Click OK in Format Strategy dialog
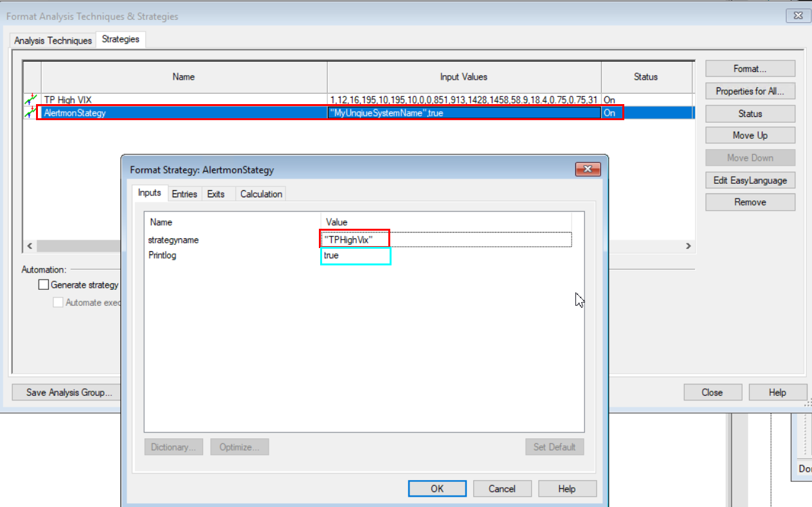 437,488
